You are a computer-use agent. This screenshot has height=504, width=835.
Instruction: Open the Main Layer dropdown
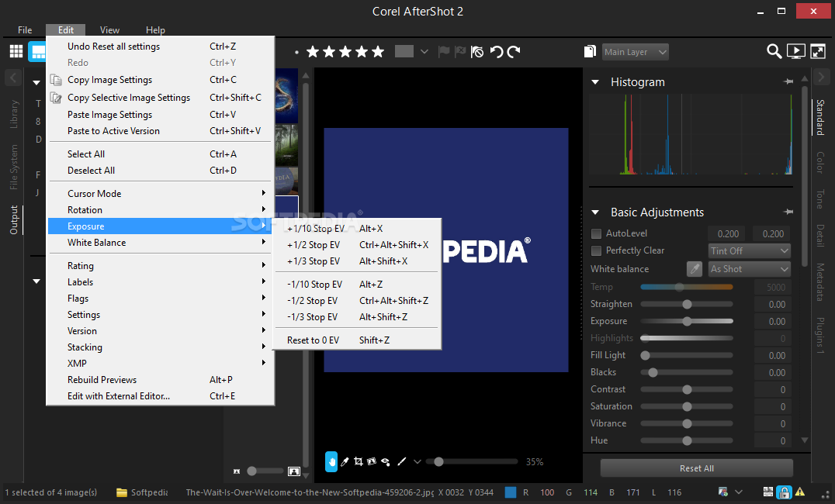pos(635,52)
